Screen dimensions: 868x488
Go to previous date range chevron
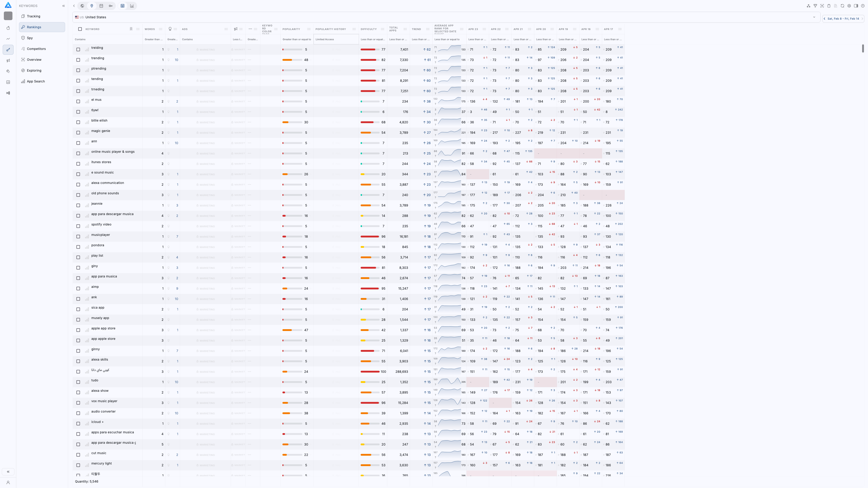pos(825,19)
